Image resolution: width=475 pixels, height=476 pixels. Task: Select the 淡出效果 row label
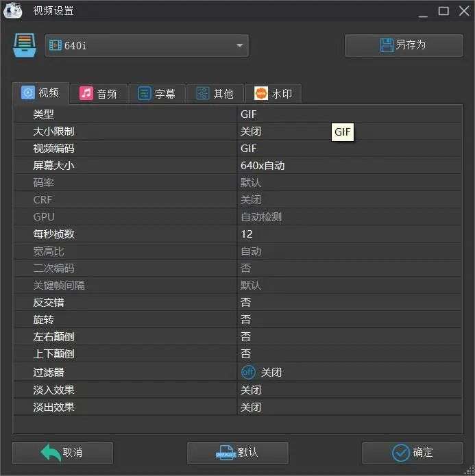pos(53,407)
